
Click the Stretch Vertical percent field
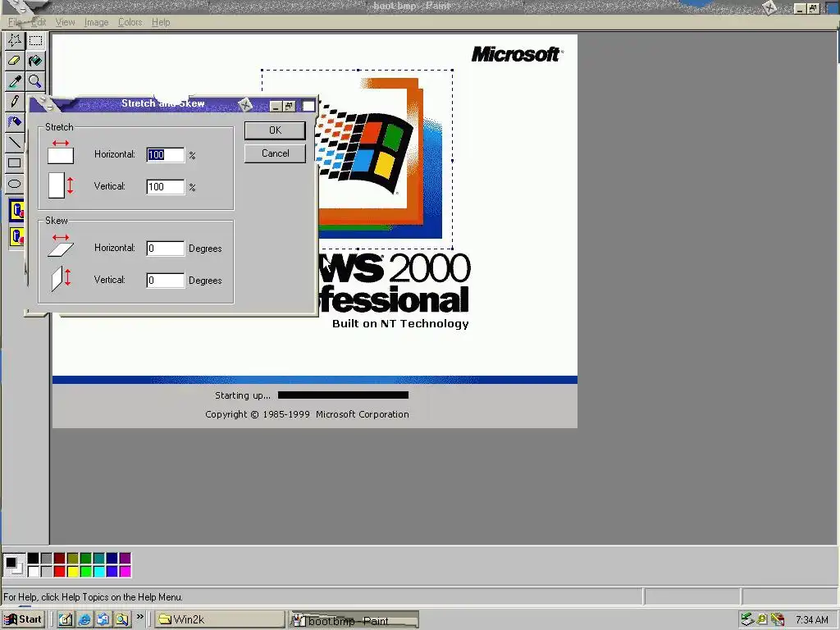pos(166,186)
